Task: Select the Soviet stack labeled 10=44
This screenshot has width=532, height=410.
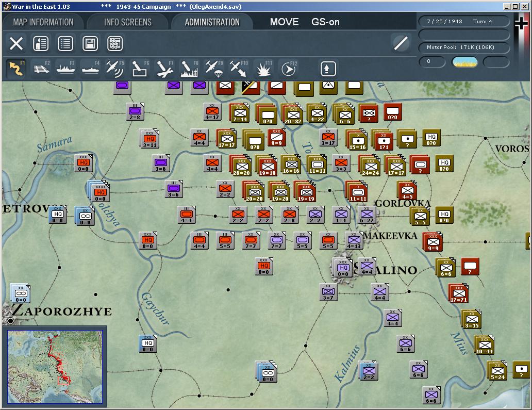Action: point(484,345)
